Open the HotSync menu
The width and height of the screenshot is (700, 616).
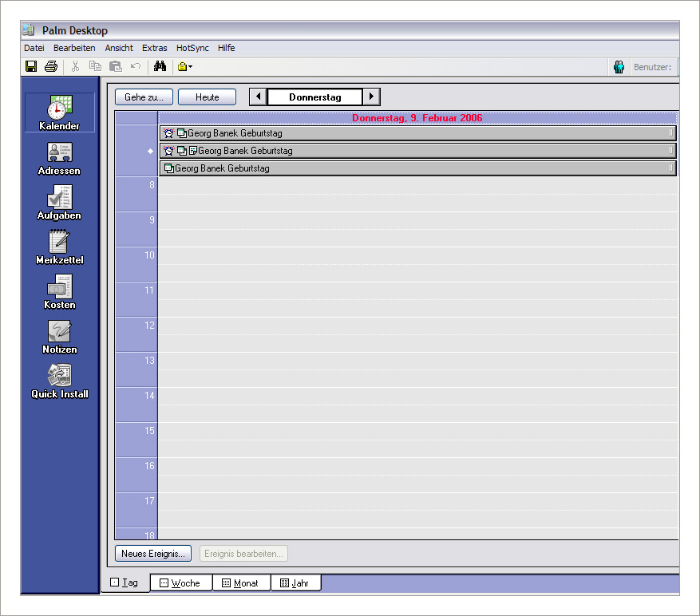click(x=192, y=48)
